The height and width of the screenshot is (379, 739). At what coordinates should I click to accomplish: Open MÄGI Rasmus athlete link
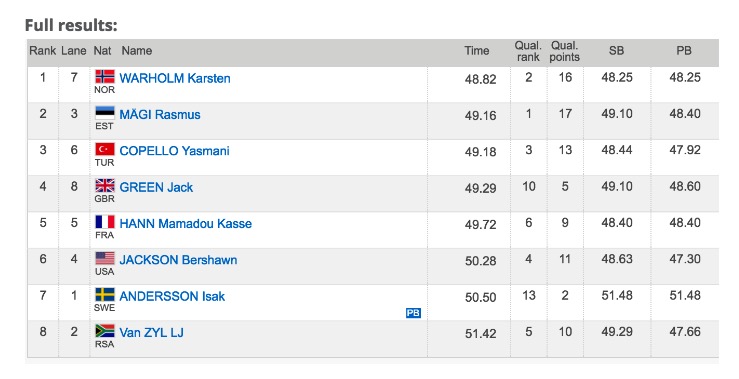(x=160, y=115)
